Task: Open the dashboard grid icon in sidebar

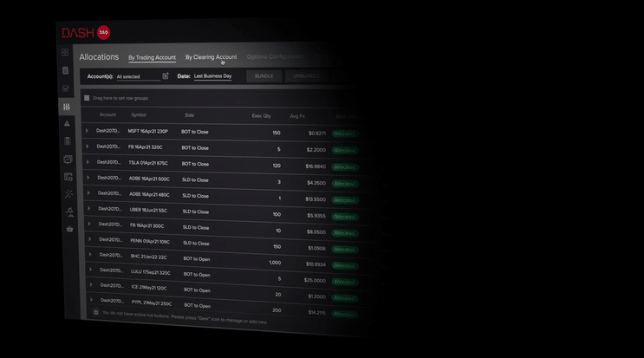Action: click(x=65, y=53)
